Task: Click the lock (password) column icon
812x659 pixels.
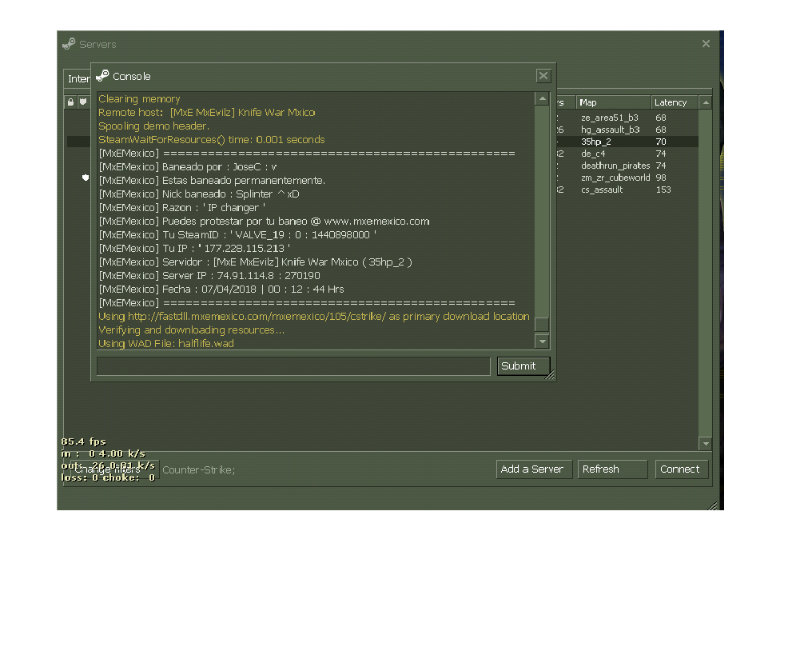Action: 70,102
